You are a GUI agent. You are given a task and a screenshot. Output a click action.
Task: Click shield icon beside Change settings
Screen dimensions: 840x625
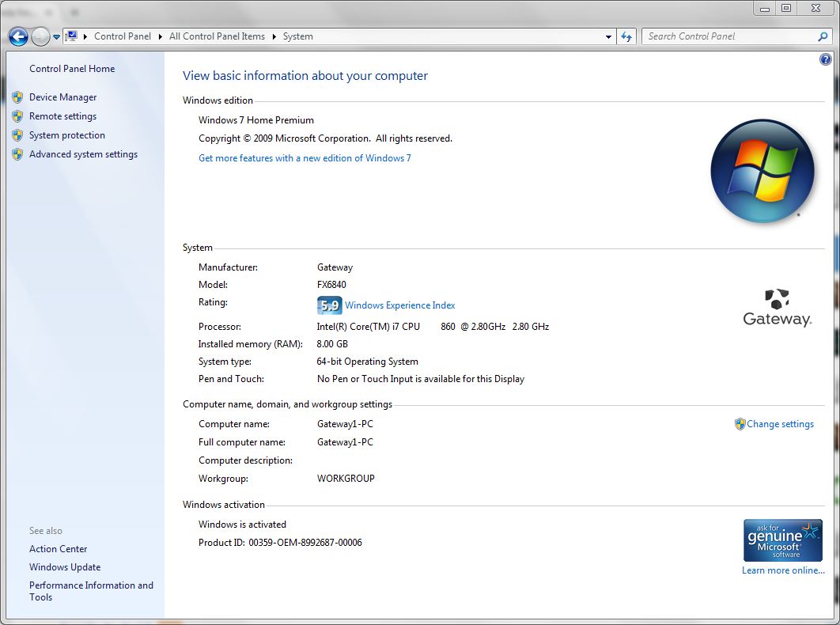pyautogui.click(x=740, y=424)
